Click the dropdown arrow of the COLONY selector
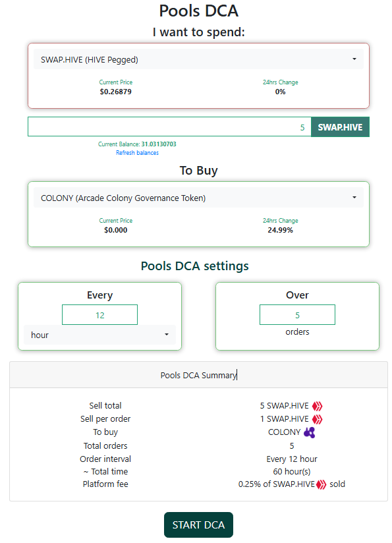392x543 pixels. tap(354, 198)
